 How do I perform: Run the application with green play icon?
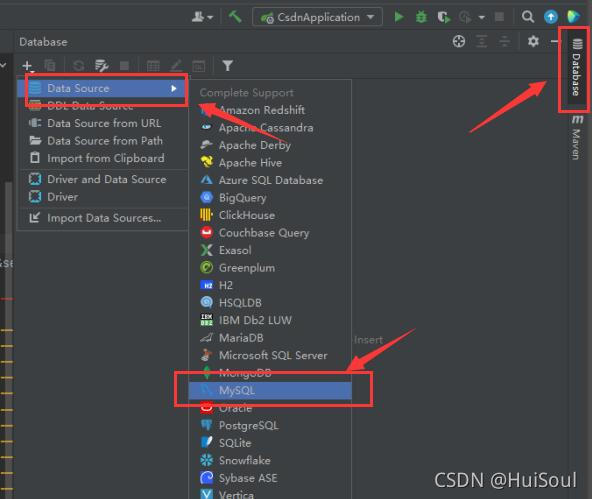click(x=399, y=17)
